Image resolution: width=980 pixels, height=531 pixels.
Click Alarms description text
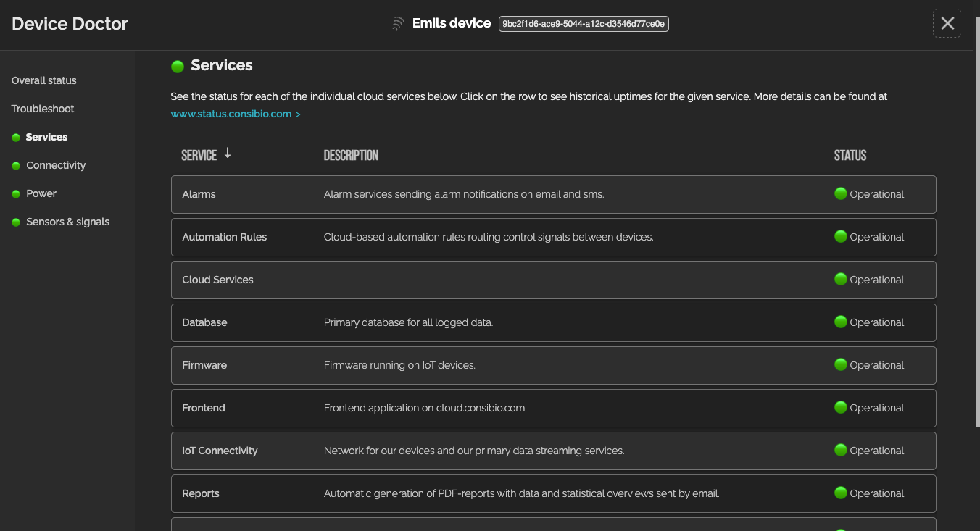pyautogui.click(x=464, y=194)
